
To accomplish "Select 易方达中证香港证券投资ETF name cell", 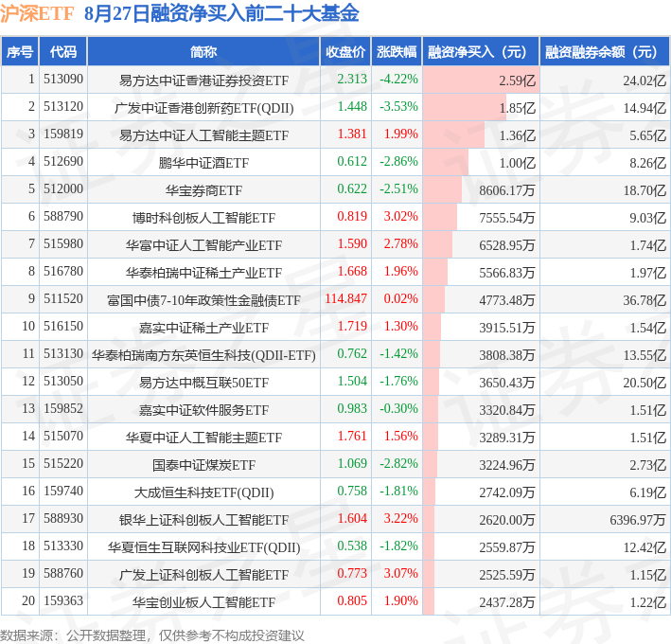I will (203, 80).
